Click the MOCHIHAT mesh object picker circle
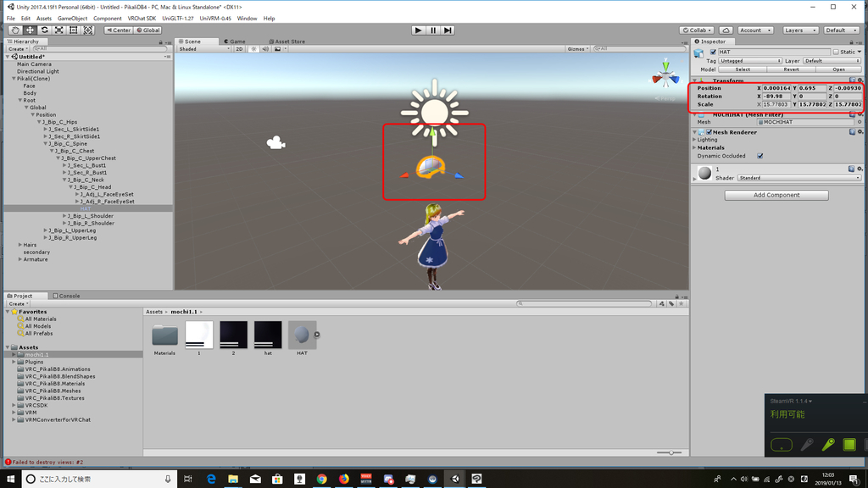The image size is (868, 488). (x=860, y=122)
